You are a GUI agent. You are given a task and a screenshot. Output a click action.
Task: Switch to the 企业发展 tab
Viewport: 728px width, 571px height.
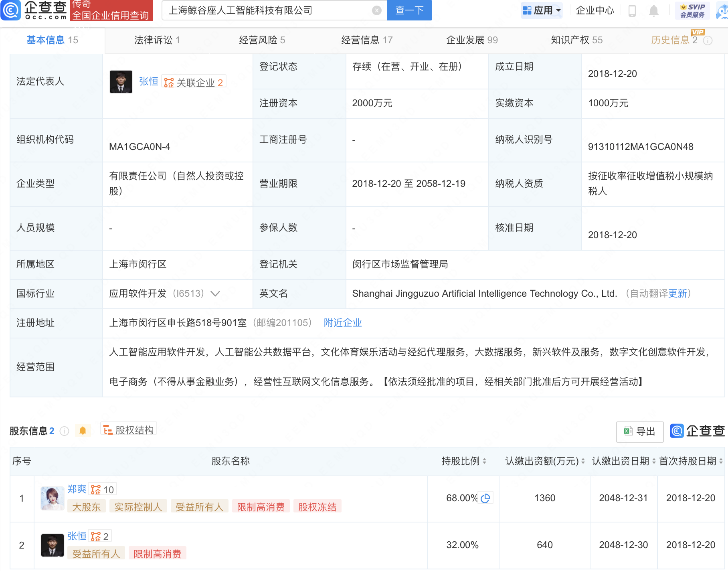click(x=472, y=40)
